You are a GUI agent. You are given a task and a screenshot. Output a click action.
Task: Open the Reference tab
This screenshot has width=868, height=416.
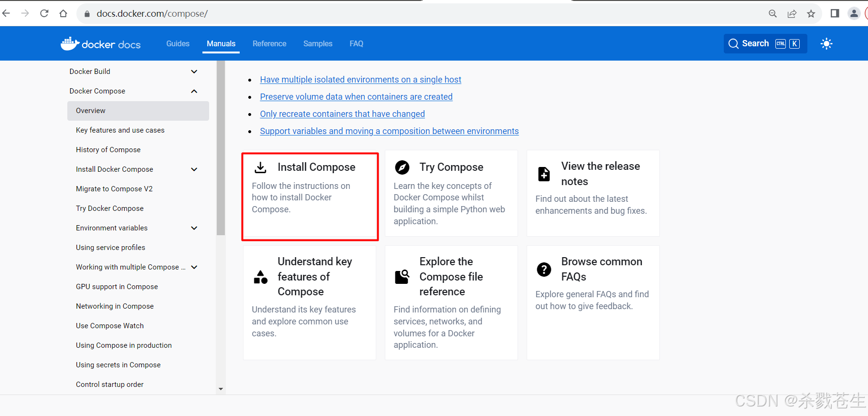point(269,43)
